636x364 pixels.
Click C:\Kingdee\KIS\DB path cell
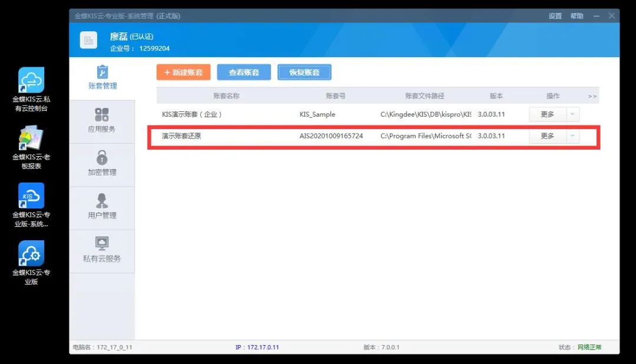(x=426, y=114)
